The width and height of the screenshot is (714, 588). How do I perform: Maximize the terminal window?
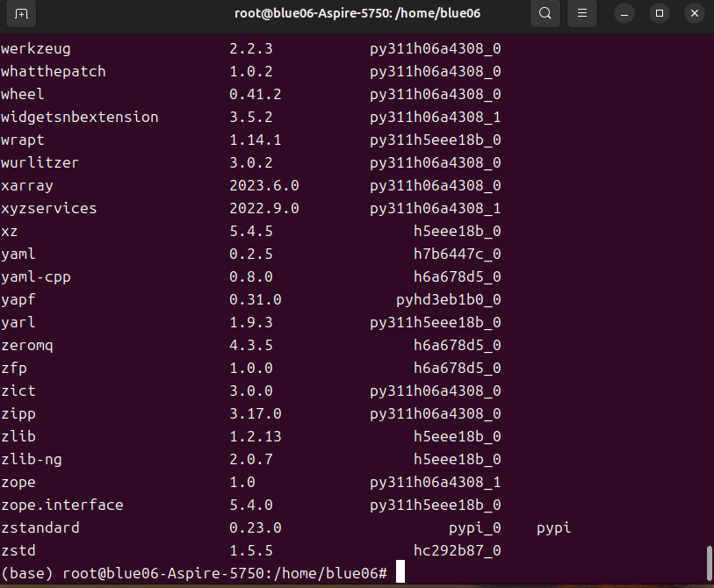(x=659, y=14)
